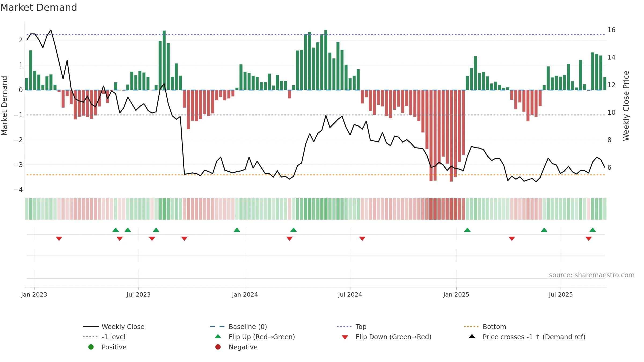Click the 10 tick on the price axis
Image resolution: width=644 pixels, height=362 pixels.
(x=611, y=112)
